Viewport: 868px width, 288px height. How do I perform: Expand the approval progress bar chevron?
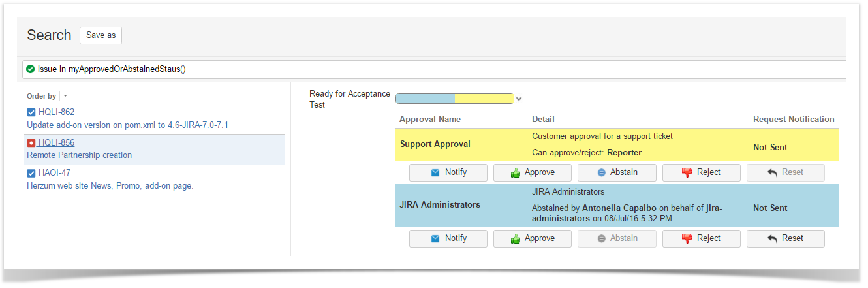[x=519, y=99]
